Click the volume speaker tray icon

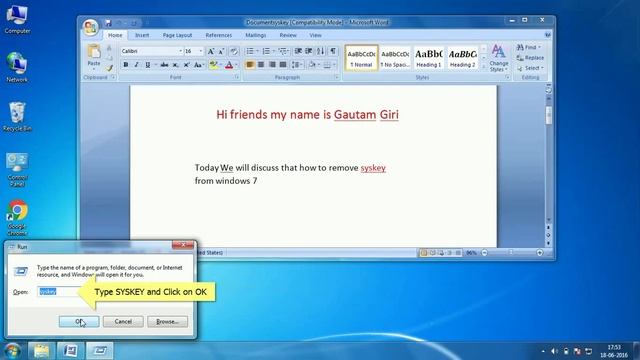pyautogui.click(x=554, y=351)
